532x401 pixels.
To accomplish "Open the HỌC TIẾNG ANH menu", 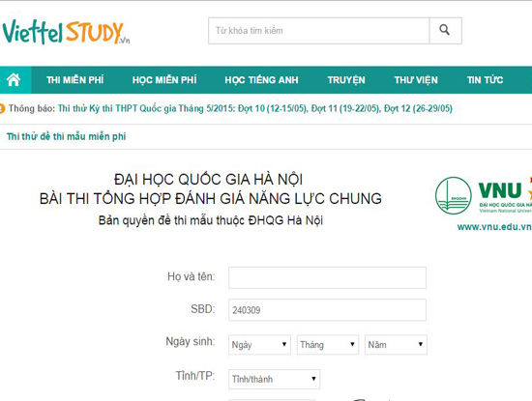I will (261, 80).
